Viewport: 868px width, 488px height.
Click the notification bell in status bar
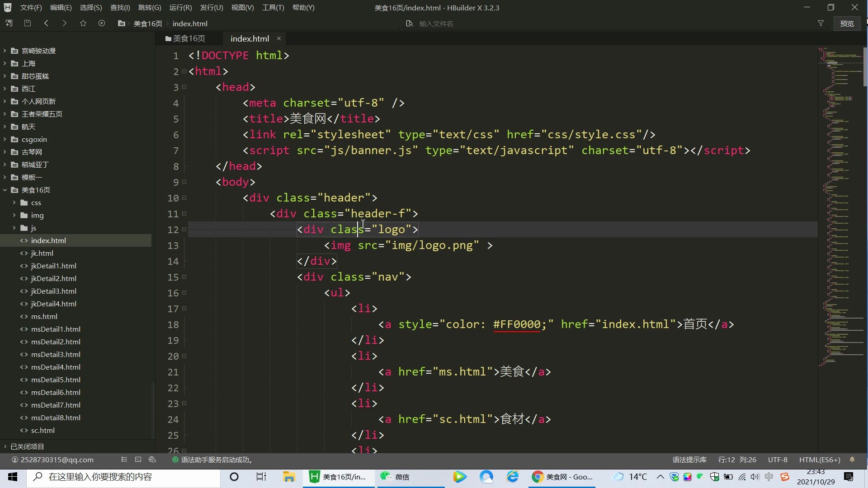coord(852,460)
